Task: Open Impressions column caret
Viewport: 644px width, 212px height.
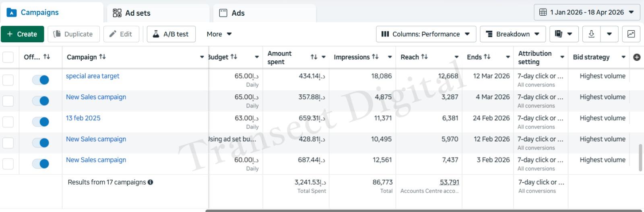Action: click(x=390, y=57)
